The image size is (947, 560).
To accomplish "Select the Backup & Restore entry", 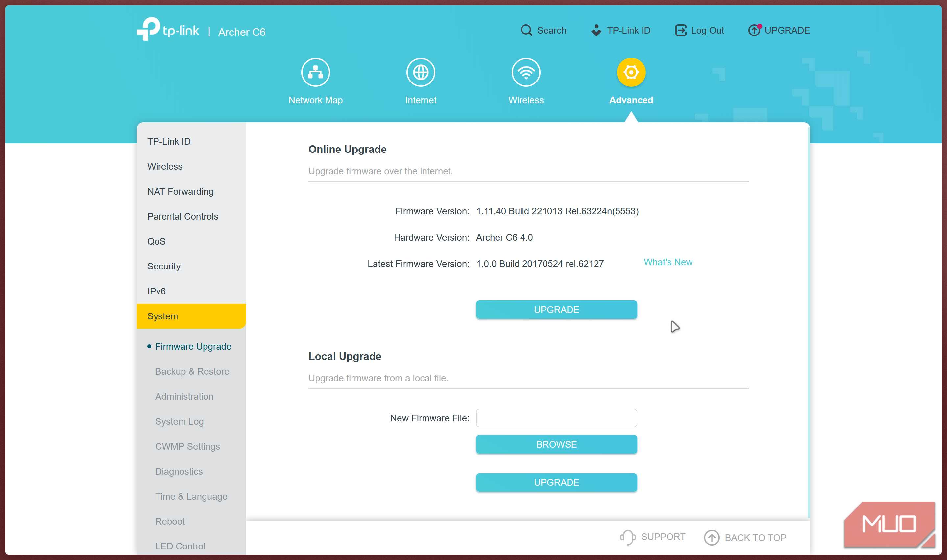I will click(192, 371).
